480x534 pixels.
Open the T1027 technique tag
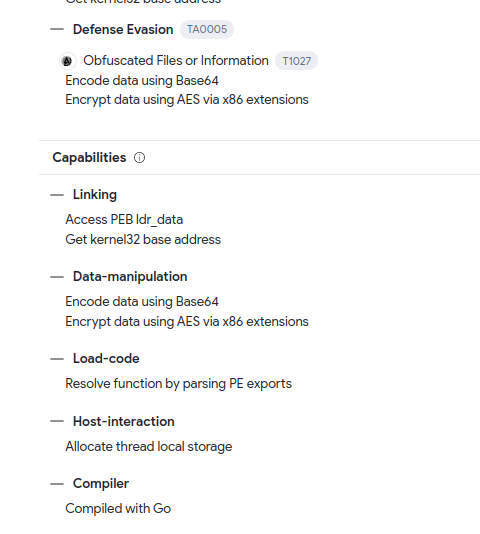click(x=296, y=61)
